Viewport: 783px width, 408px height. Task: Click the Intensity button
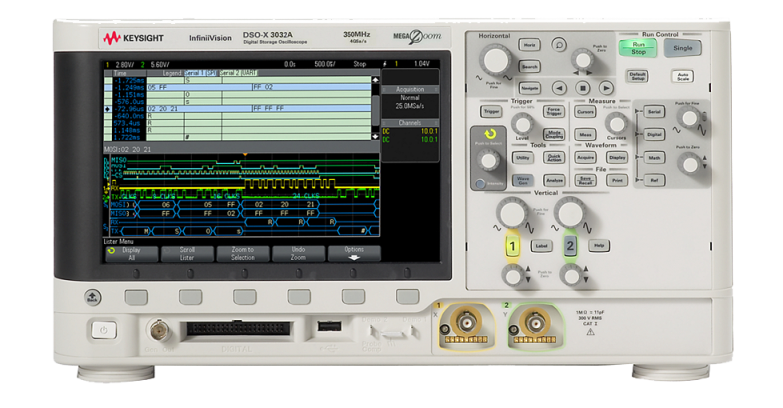480,184
